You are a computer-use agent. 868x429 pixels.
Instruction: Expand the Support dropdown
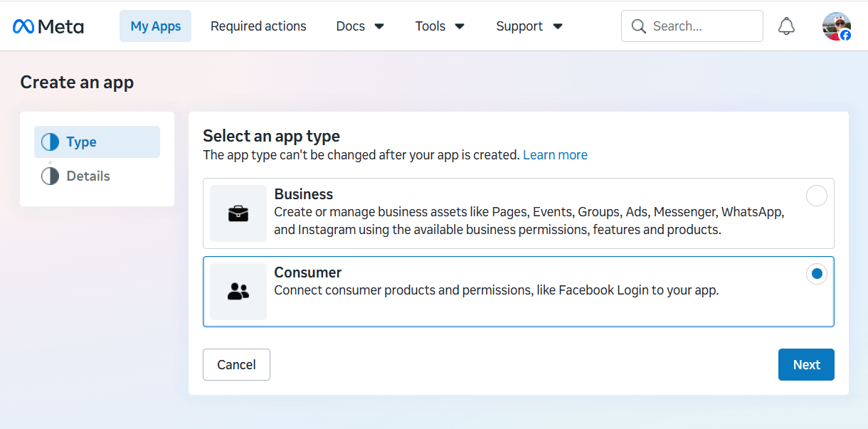pos(529,26)
